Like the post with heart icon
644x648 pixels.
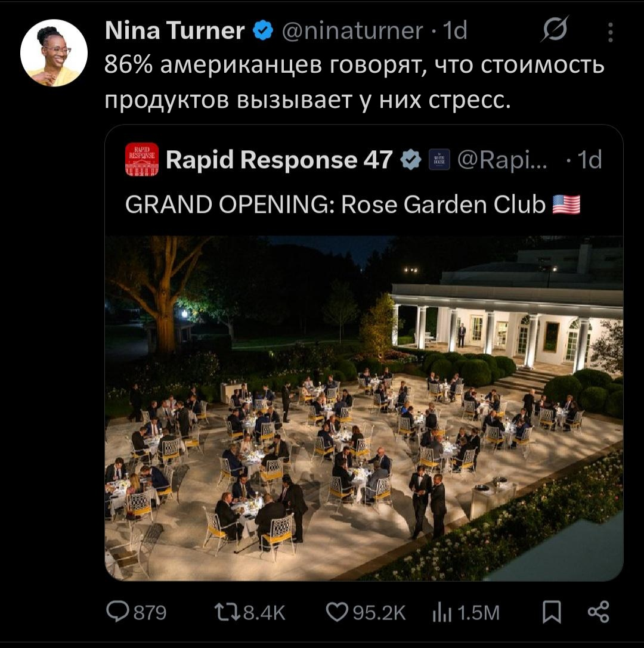pyautogui.click(x=337, y=612)
